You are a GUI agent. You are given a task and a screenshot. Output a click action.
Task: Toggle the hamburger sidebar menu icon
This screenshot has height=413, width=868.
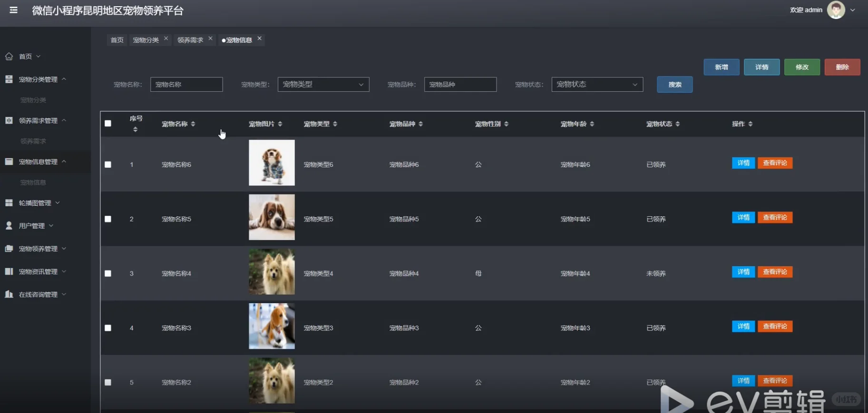tap(13, 10)
